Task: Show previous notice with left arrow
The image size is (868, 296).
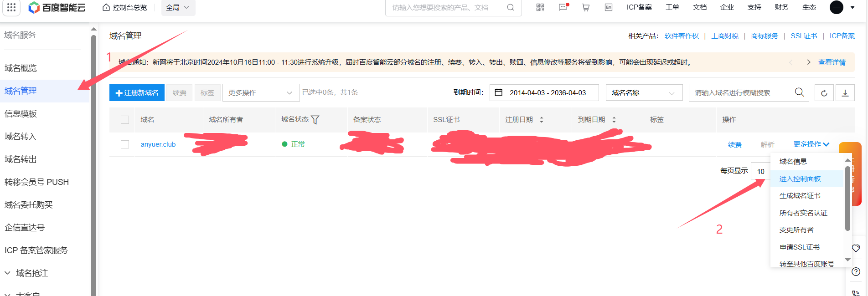Action: click(x=791, y=62)
